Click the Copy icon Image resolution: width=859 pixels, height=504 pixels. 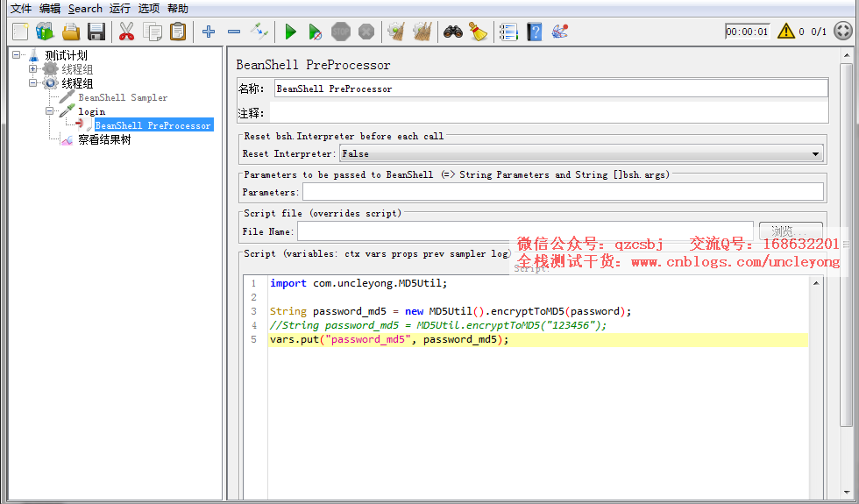[153, 32]
